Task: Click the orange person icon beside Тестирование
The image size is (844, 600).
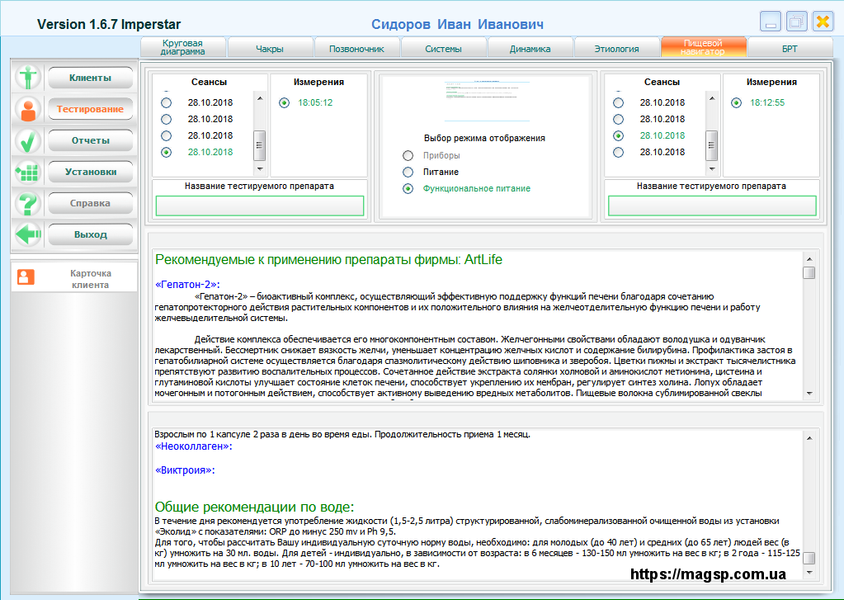Action: (27, 109)
